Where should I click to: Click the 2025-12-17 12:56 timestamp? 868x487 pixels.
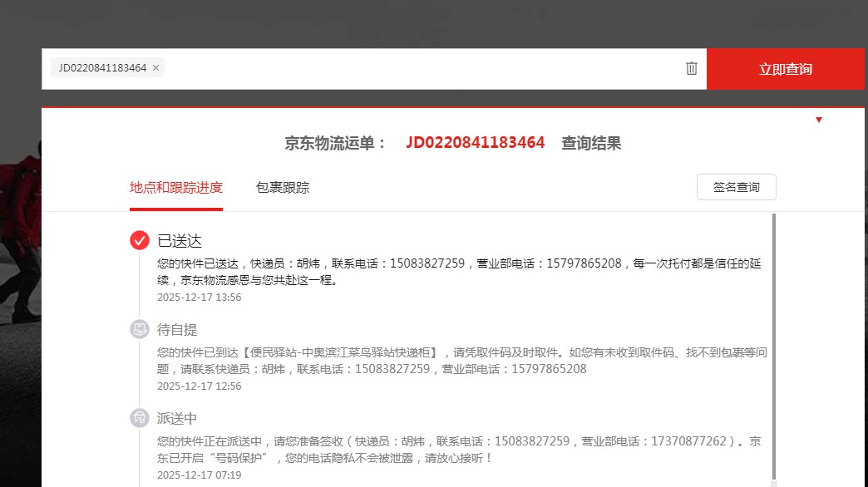pyautogui.click(x=199, y=386)
